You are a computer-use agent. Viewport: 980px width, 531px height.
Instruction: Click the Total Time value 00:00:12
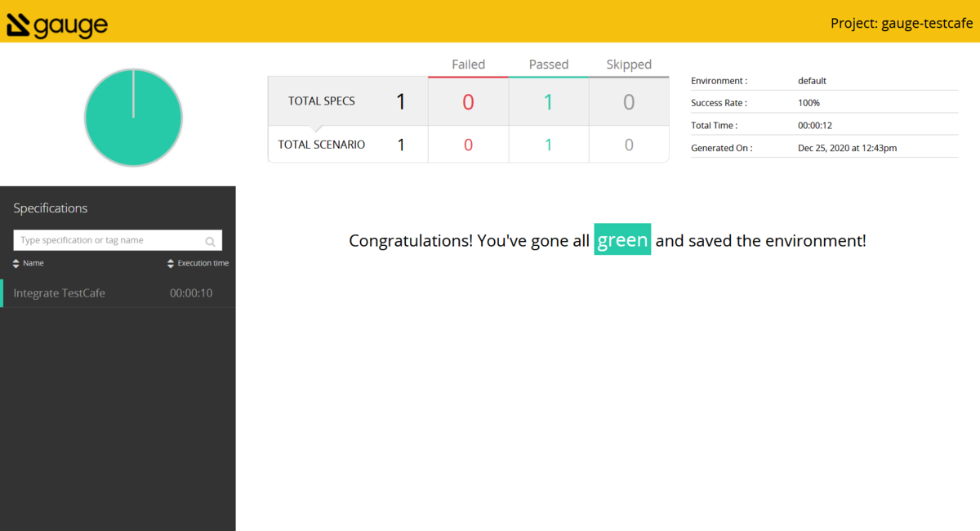pos(815,126)
